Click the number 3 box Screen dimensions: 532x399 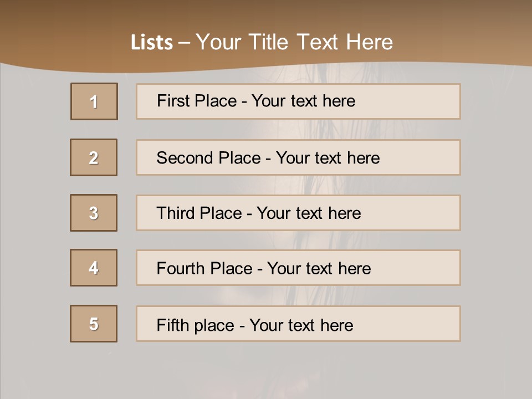[94, 213]
